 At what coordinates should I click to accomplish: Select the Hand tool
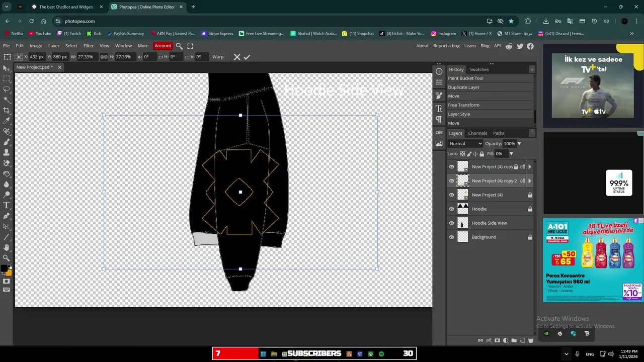click(7, 248)
